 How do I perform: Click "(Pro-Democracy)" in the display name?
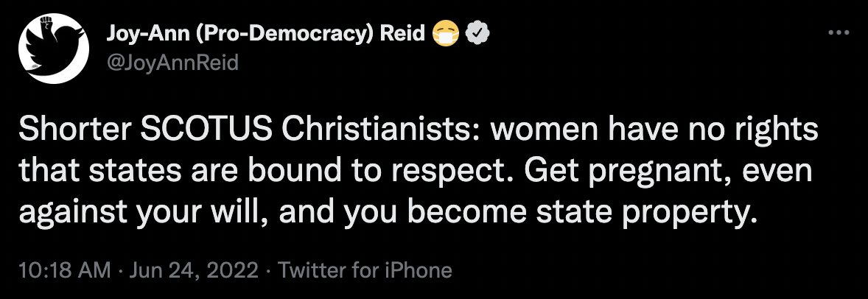(288, 35)
